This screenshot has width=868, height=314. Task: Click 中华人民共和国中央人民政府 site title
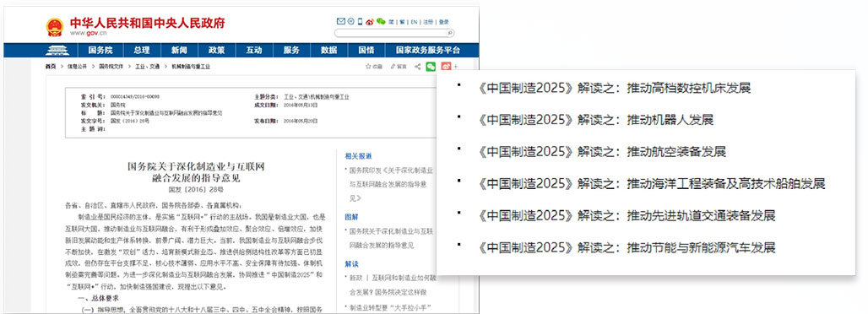tap(147, 24)
